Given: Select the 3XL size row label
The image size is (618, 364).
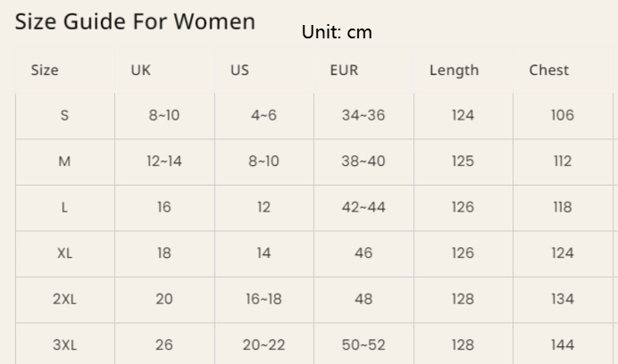Looking at the screenshot, I should tap(64, 345).
